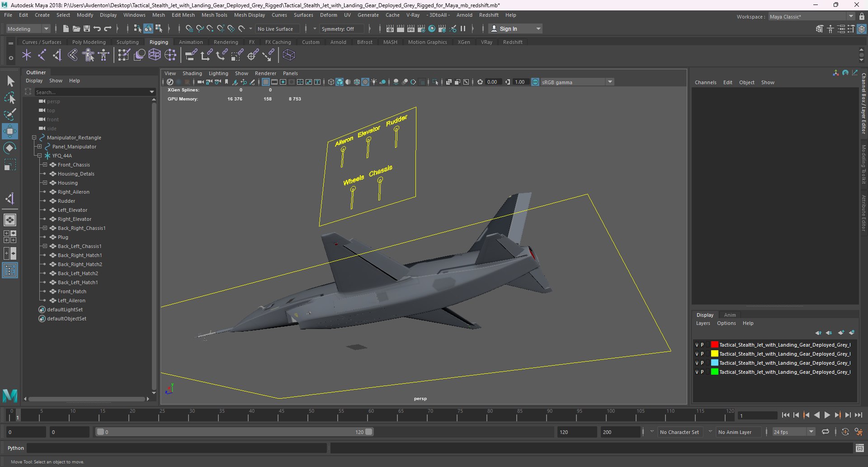Switch to the Animation shelf tab
The height and width of the screenshot is (467, 868).
pyautogui.click(x=191, y=42)
